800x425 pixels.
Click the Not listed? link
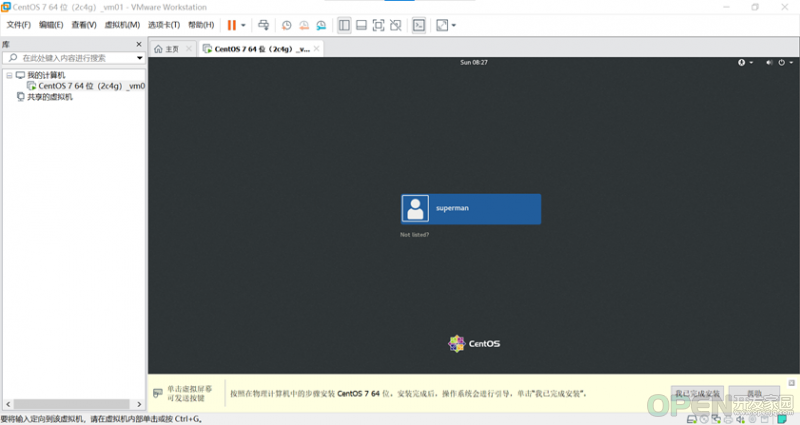click(x=414, y=235)
